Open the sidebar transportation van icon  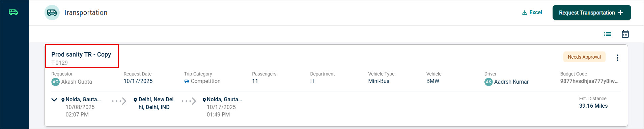click(13, 12)
